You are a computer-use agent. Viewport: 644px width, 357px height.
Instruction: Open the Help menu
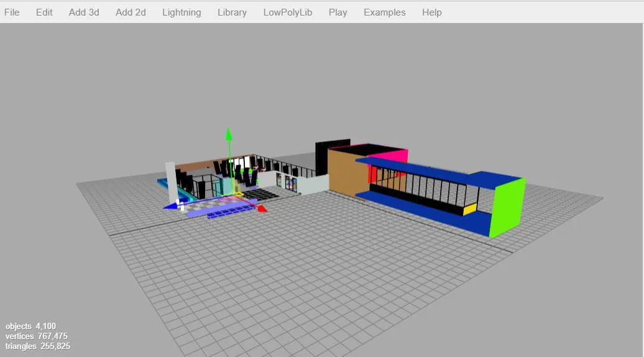click(x=431, y=12)
